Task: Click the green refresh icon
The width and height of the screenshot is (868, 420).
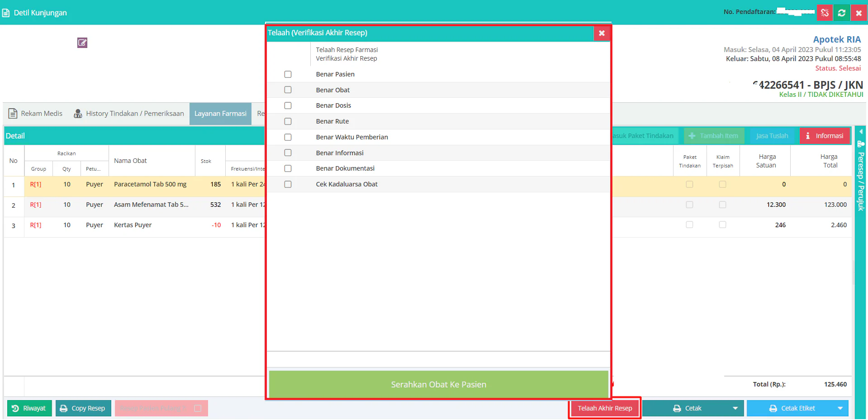Action: tap(842, 13)
